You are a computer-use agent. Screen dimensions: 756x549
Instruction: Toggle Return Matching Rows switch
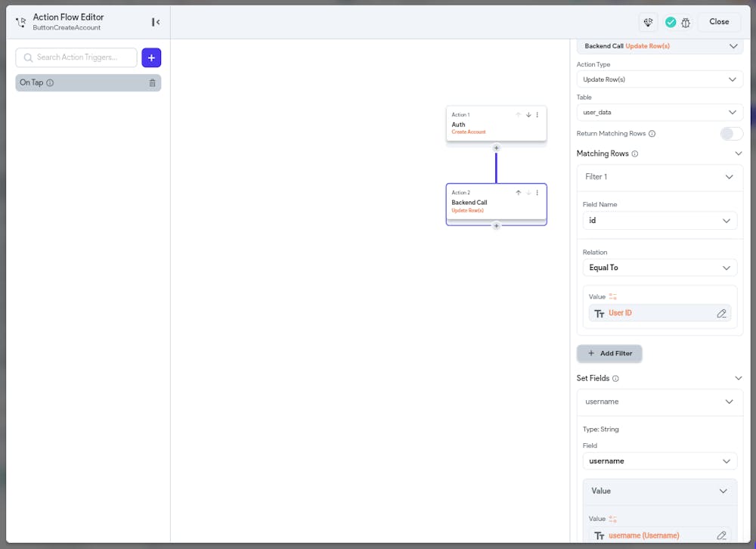[731, 134]
